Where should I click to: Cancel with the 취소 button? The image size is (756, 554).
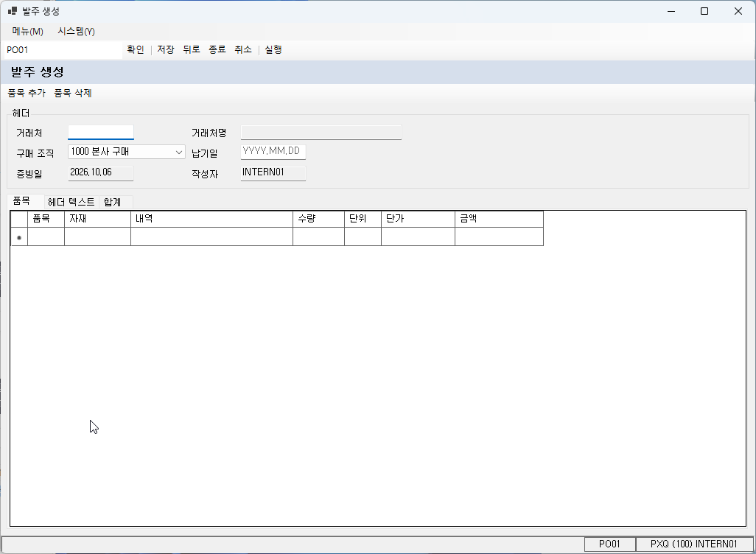coord(243,49)
